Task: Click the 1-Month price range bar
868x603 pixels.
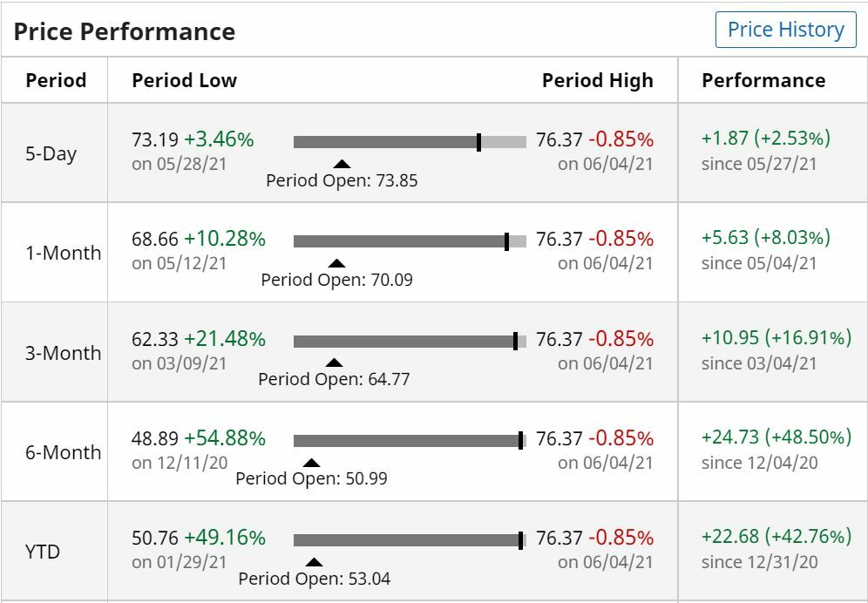Action: [x=410, y=241]
